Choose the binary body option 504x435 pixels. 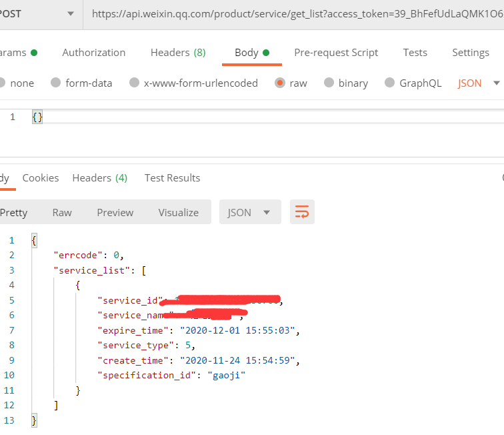[329, 83]
